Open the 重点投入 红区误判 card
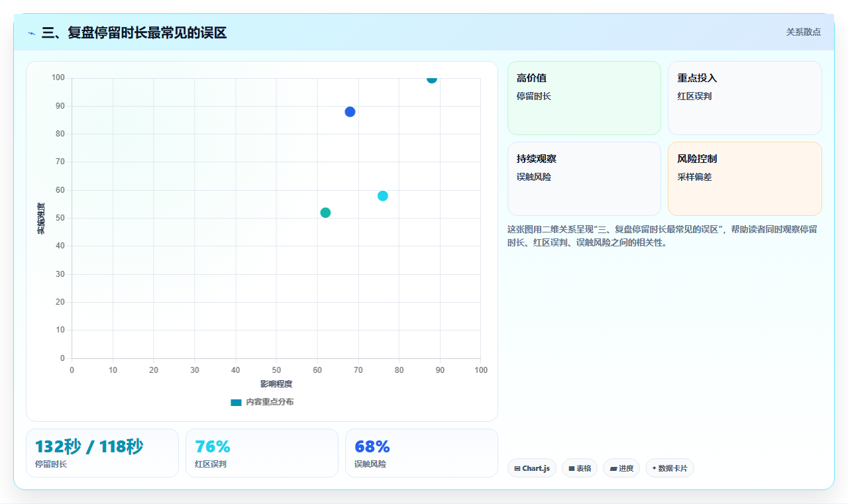This screenshot has height=504, width=848. tap(745, 98)
